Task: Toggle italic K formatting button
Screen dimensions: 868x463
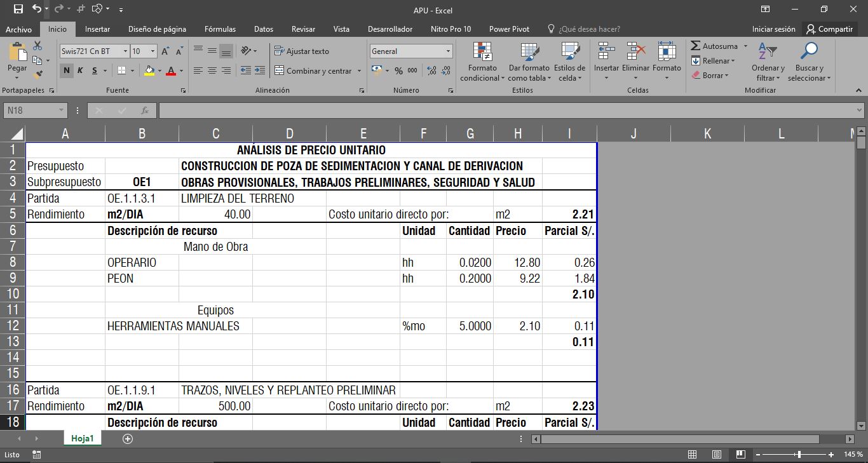Action: [x=81, y=70]
